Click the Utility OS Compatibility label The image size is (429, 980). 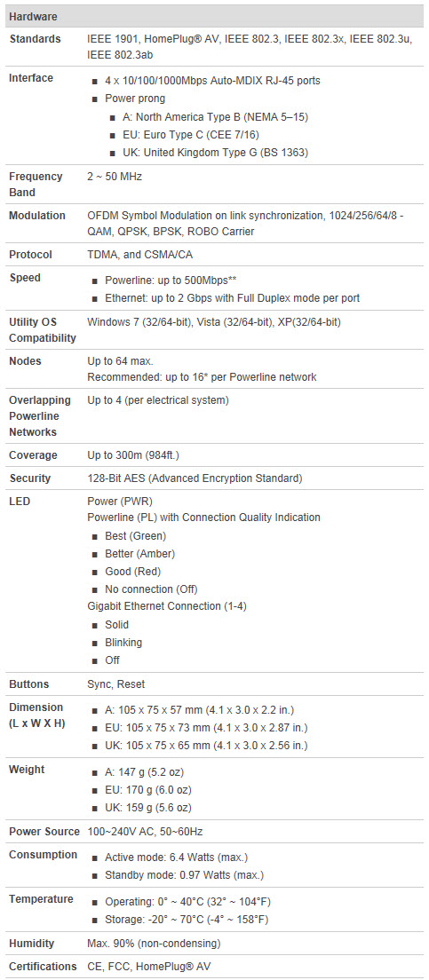click(x=43, y=330)
